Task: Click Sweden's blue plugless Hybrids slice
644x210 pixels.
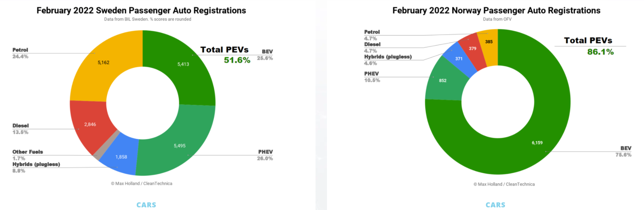Action: (121, 157)
